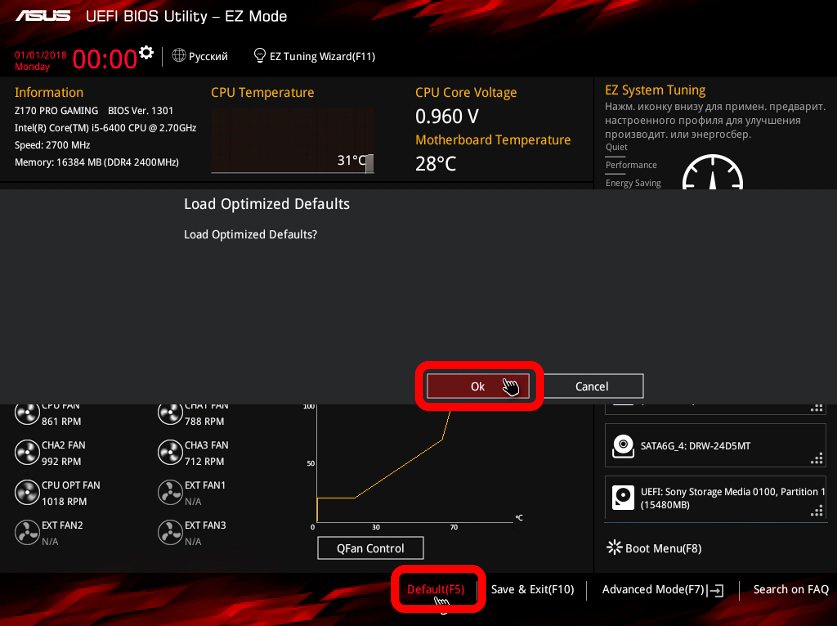Click the BIOS Ver. 1301 text
This screenshot has width=837, height=626.
140,110
